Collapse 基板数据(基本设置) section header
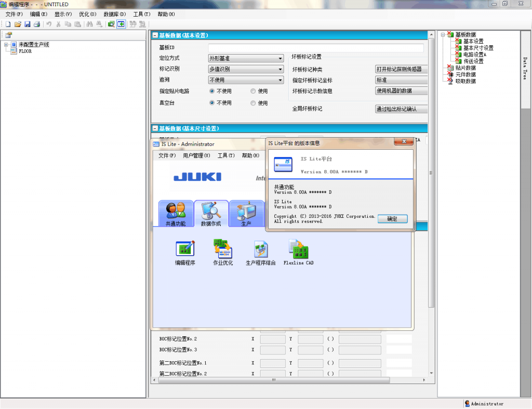 point(155,35)
